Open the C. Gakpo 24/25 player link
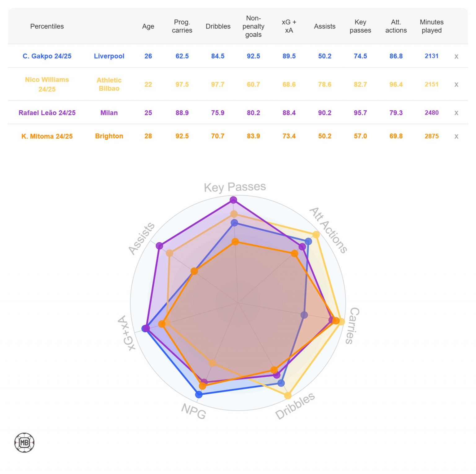Viewport: 476px width, 474px height. pyautogui.click(x=47, y=56)
